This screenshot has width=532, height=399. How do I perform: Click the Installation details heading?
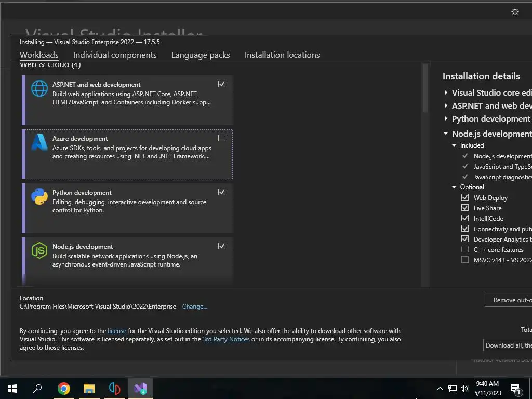click(x=481, y=76)
